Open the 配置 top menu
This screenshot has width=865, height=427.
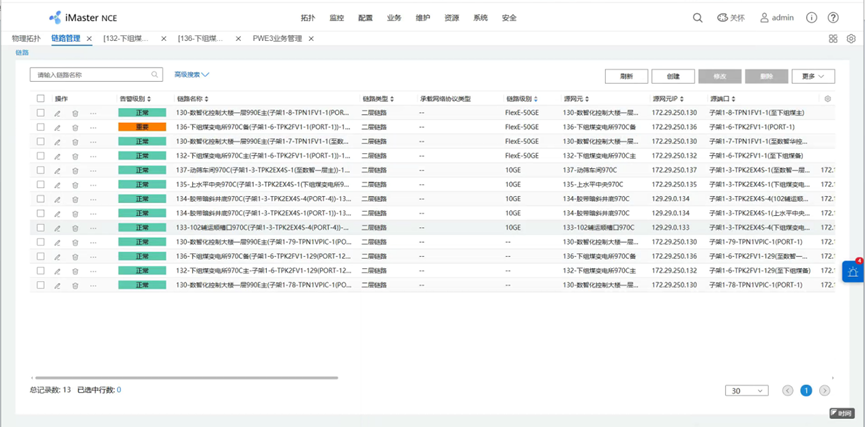[365, 18]
